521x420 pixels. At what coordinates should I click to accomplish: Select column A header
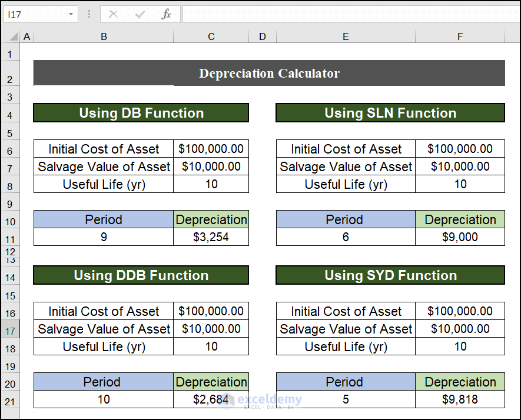click(x=27, y=36)
